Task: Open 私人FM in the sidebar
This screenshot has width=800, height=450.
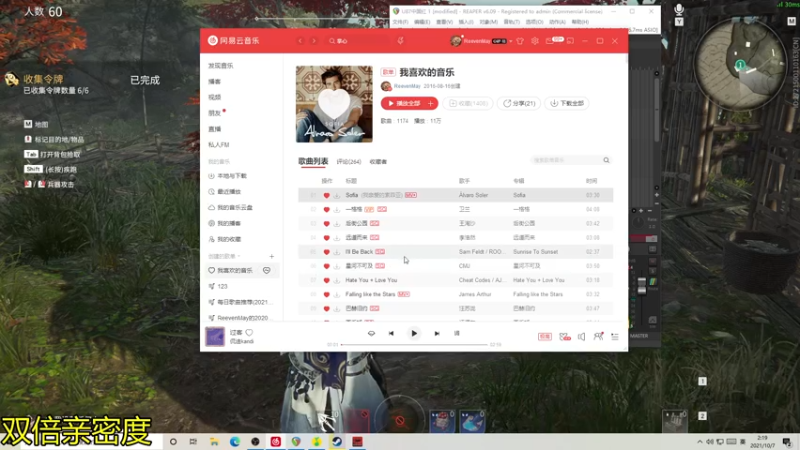Action: tap(218, 145)
